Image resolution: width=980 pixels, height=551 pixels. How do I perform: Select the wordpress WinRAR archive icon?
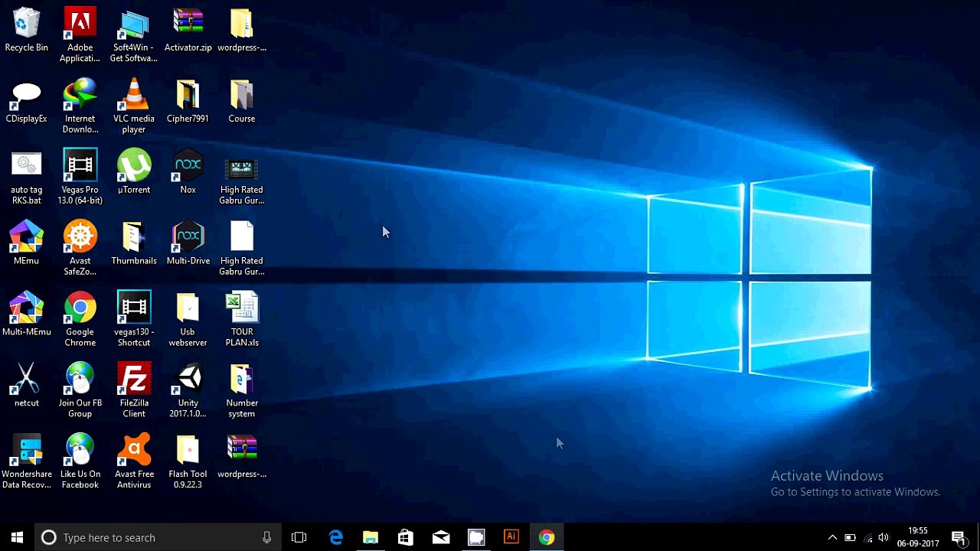242,458
